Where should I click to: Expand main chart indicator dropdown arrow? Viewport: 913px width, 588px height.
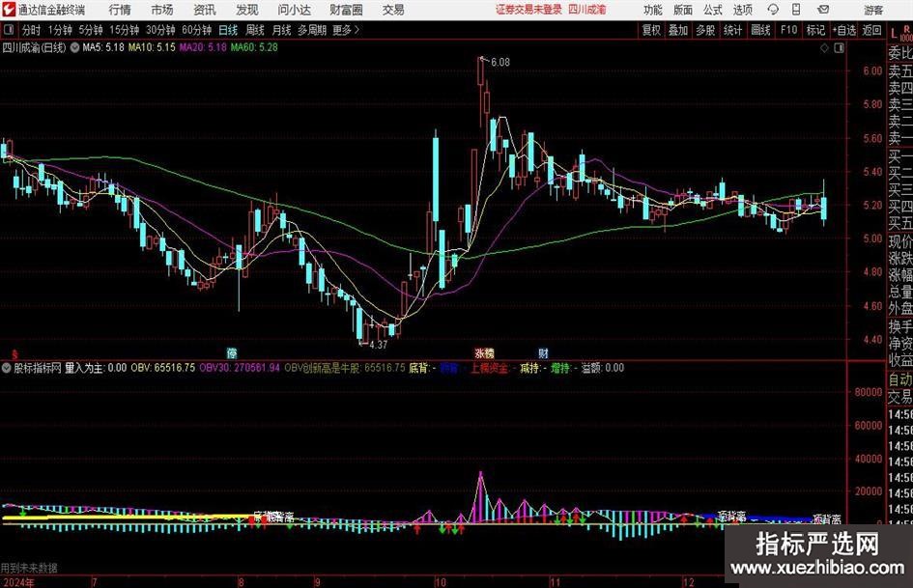coord(74,47)
